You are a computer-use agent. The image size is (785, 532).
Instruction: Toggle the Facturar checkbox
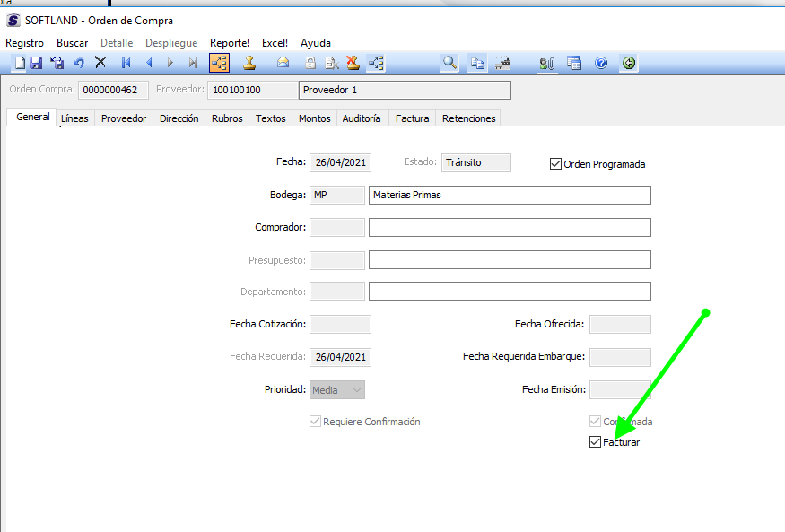coord(596,442)
